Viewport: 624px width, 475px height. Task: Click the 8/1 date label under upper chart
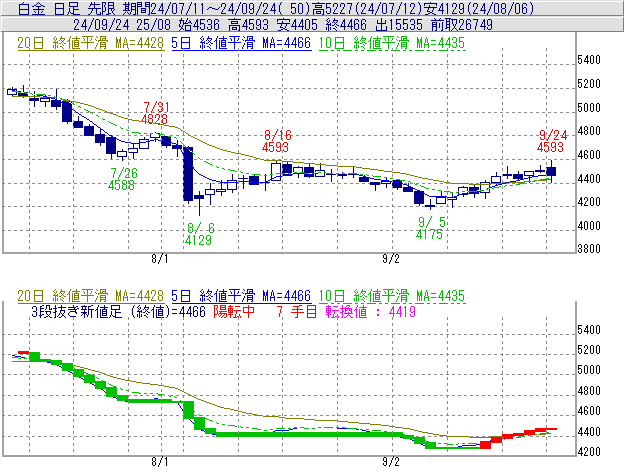[160, 259]
